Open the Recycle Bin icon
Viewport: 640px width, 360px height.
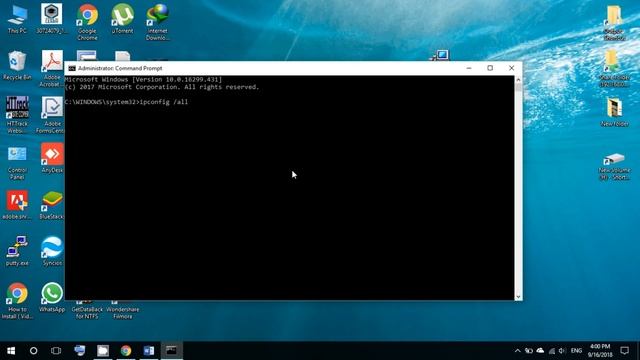pos(17,65)
